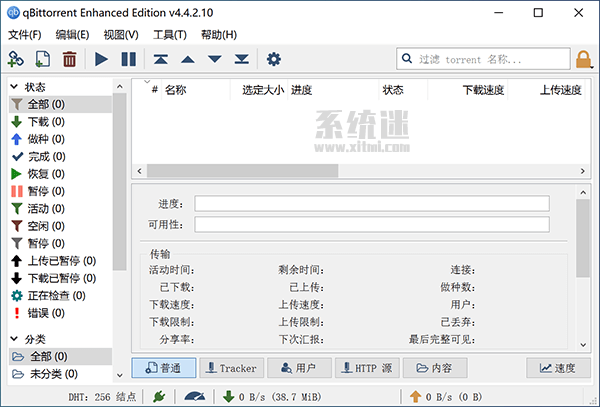The image size is (600, 407).
Task: Sort by the 选定大小 column header
Action: (x=259, y=90)
